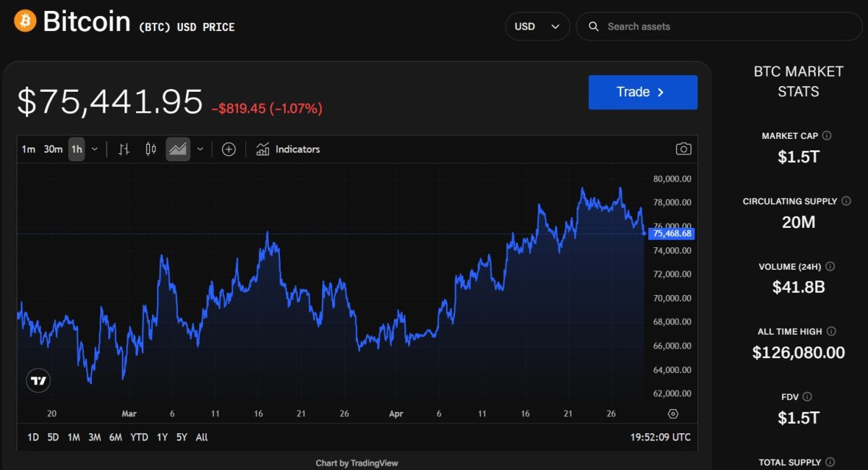Show info for Total Supply
Screen dimensions: 868x470
pos(830,462)
